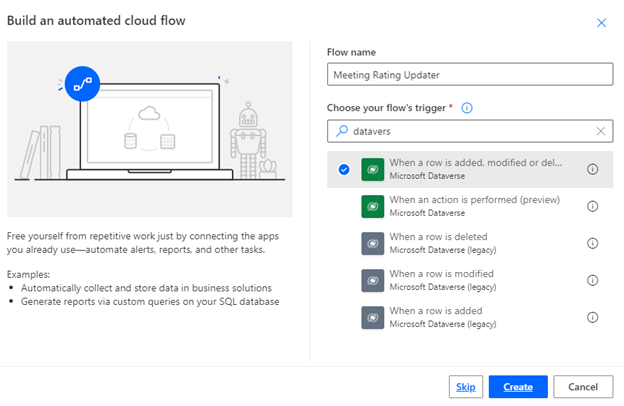Click legacy Dataverse icon for 'row is deleted'
This screenshot has width=624, height=406.
(372, 244)
